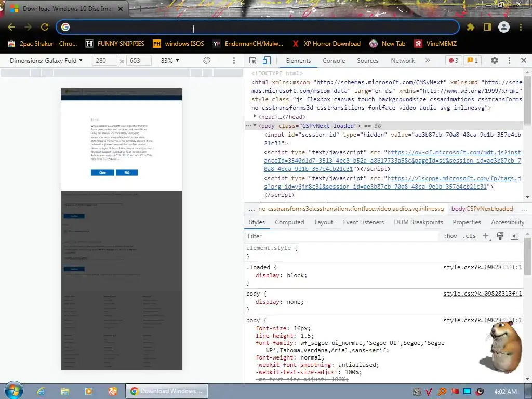Open the extensions puzzle icon
Screen dimensions: 532x399
point(470,27)
